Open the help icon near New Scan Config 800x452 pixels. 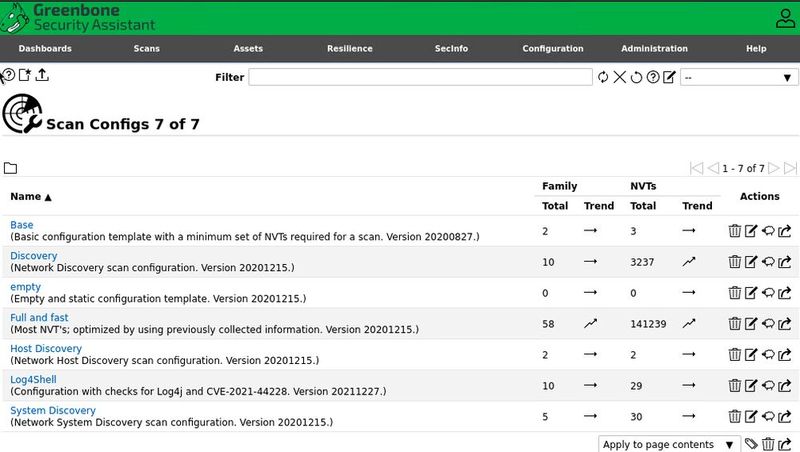(9, 75)
